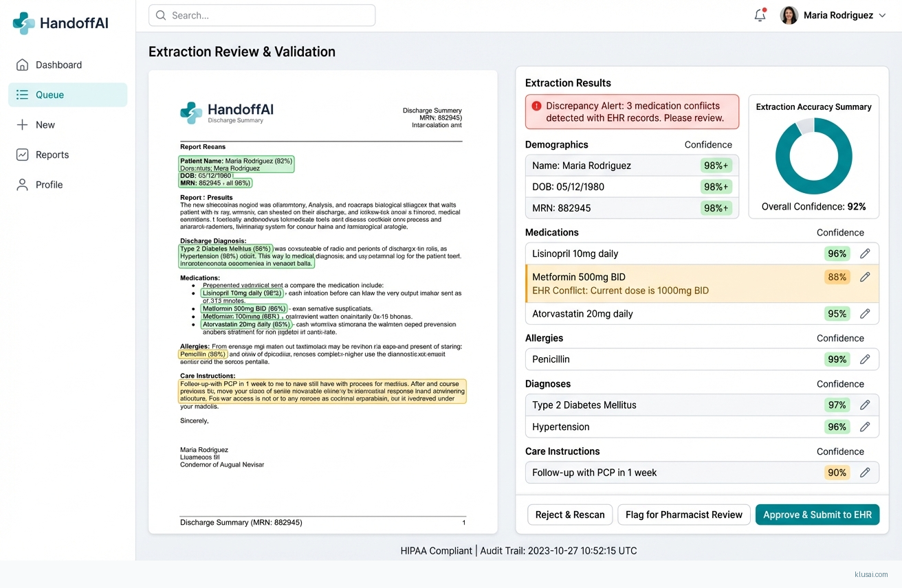Go to Reports in the sidebar
This screenshot has width=902, height=588.
click(52, 155)
